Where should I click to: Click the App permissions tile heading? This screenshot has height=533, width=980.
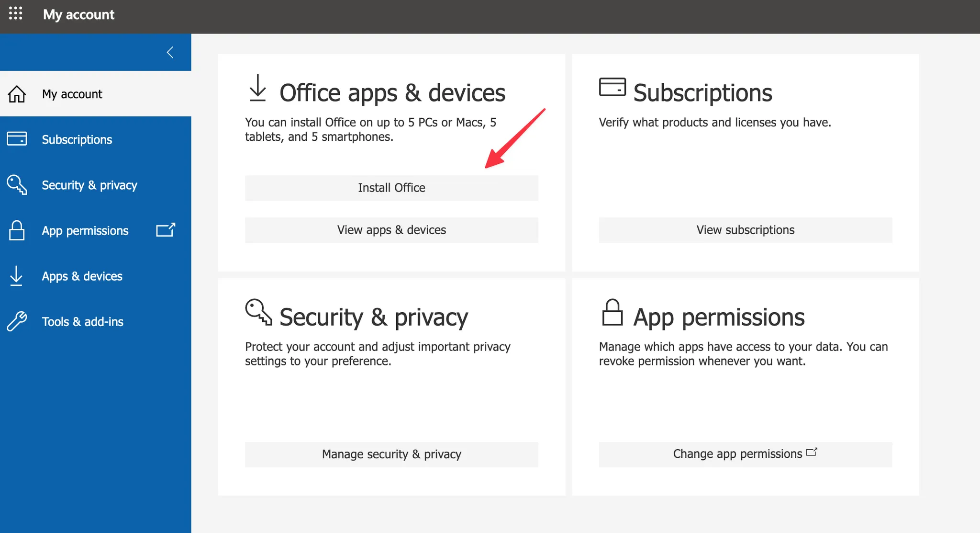[x=719, y=317]
